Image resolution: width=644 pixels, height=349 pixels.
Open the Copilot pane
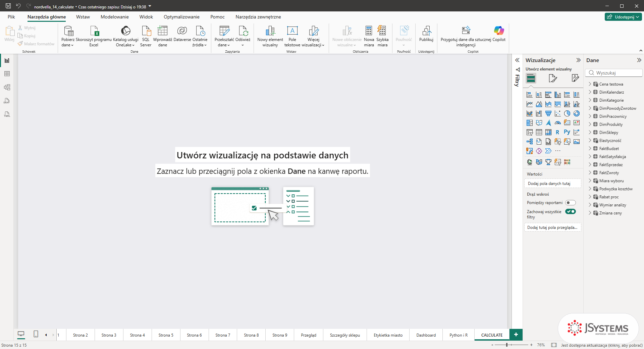(499, 34)
